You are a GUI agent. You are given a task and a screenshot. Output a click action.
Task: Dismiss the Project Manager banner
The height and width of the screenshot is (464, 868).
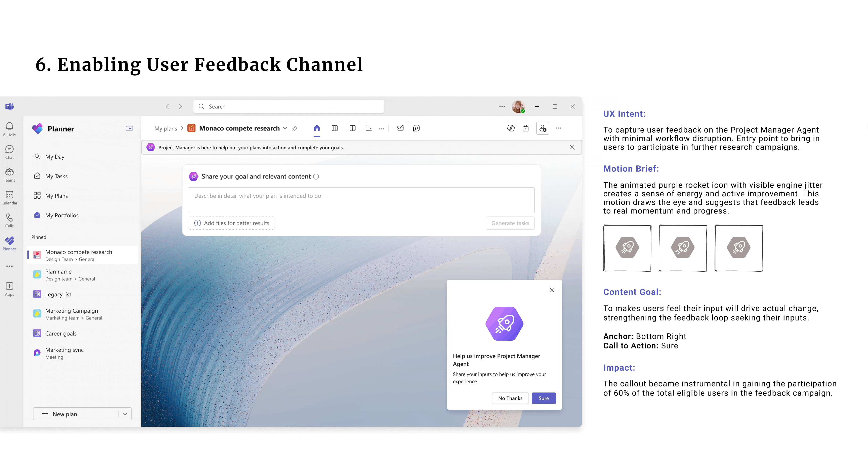[572, 147]
